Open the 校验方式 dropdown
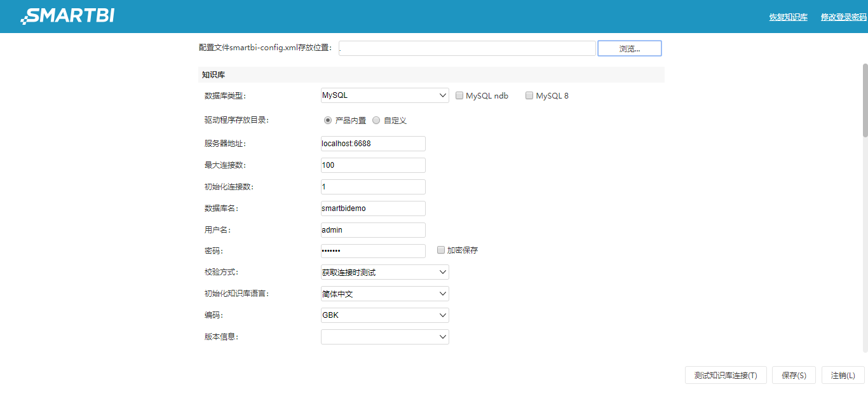The height and width of the screenshot is (396, 868). coord(385,272)
